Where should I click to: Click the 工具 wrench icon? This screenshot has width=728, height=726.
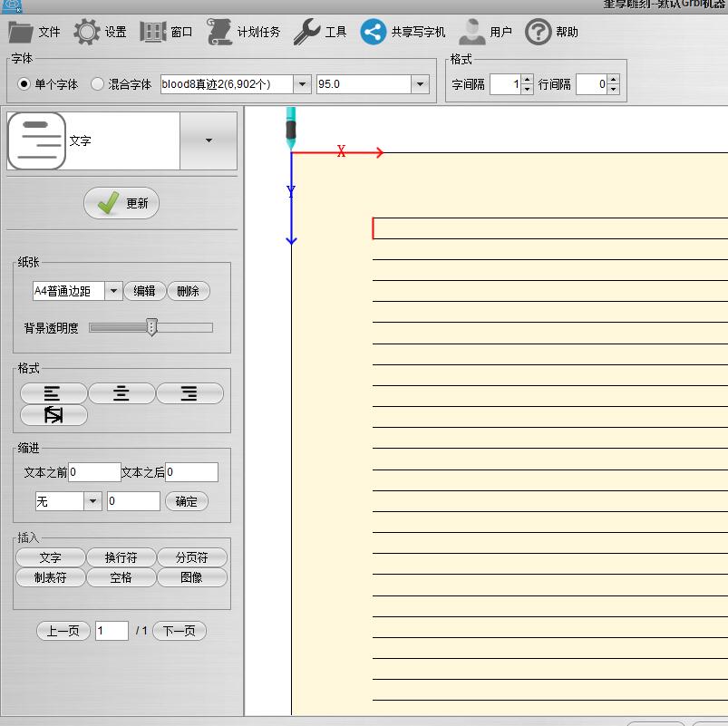[x=306, y=32]
